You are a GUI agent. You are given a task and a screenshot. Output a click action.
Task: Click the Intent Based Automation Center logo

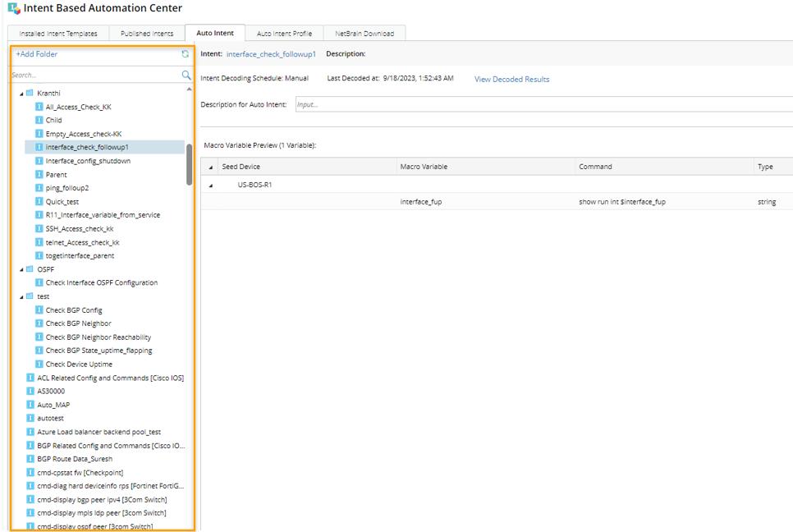tap(13, 8)
